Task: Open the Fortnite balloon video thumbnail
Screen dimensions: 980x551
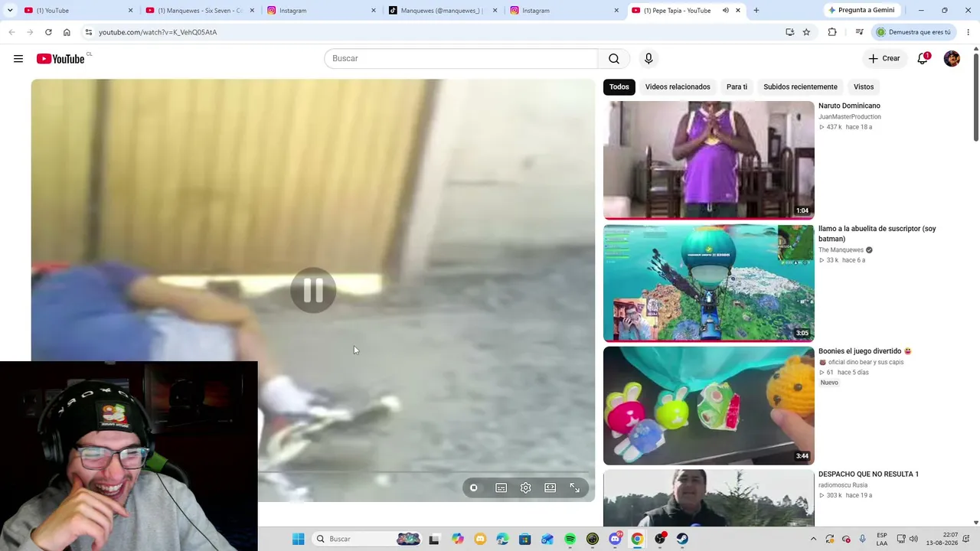Action: [x=709, y=283]
